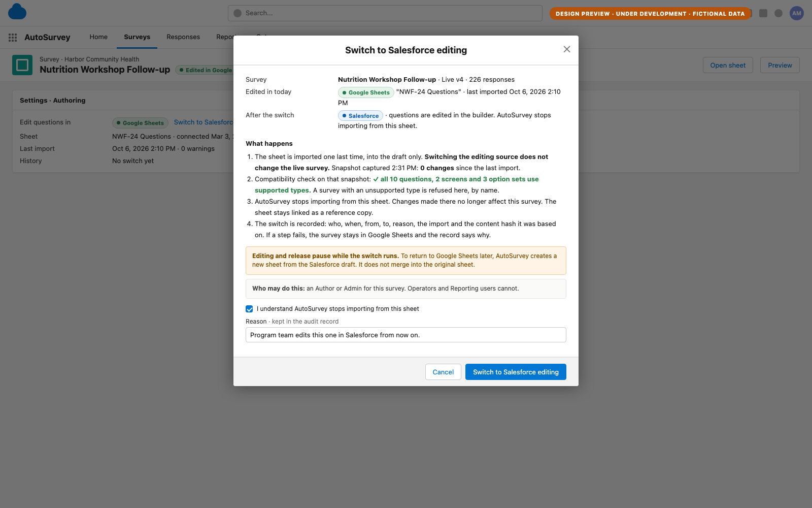
Task: Open the AM user avatar menu
Action: point(797,13)
